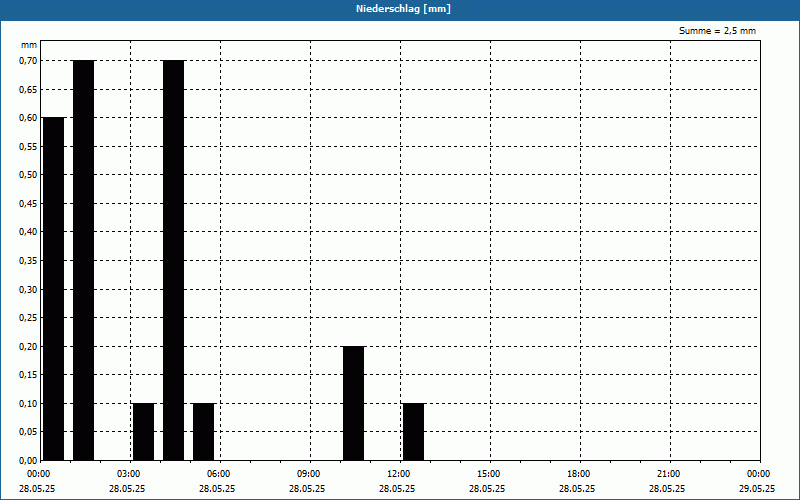The width and height of the screenshot is (800, 500).
Task: Click the 0,10 bar starting at 12:00
Action: click(413, 432)
